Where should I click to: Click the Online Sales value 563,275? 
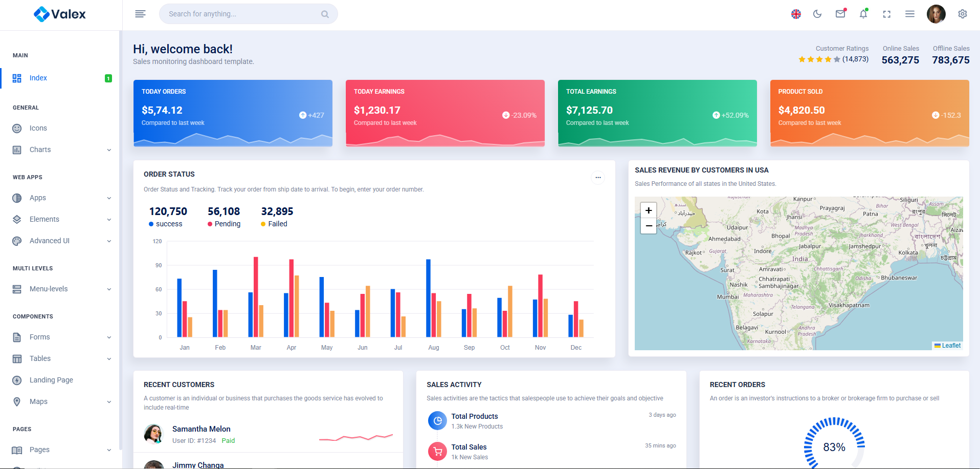tap(900, 60)
